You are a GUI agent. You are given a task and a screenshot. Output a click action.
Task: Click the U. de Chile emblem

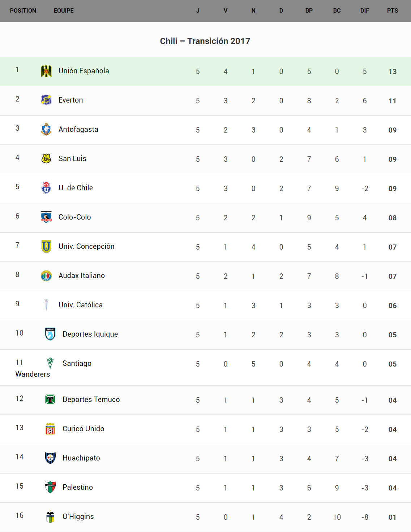(46, 188)
